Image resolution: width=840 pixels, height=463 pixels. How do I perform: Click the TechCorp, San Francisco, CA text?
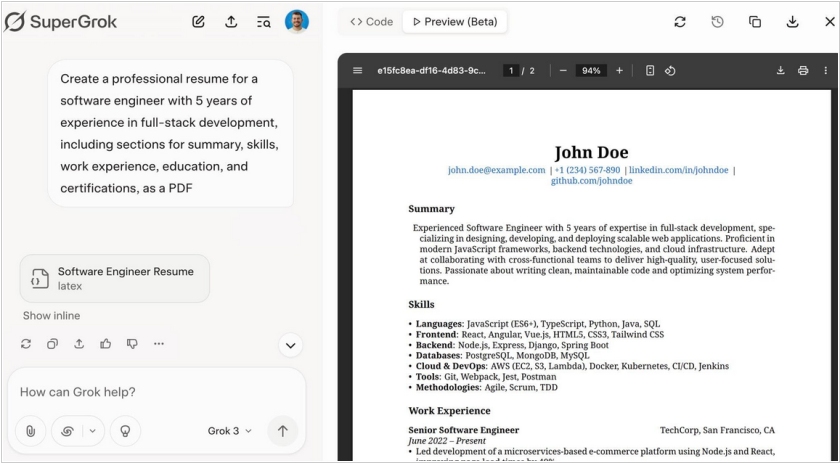coord(717,430)
